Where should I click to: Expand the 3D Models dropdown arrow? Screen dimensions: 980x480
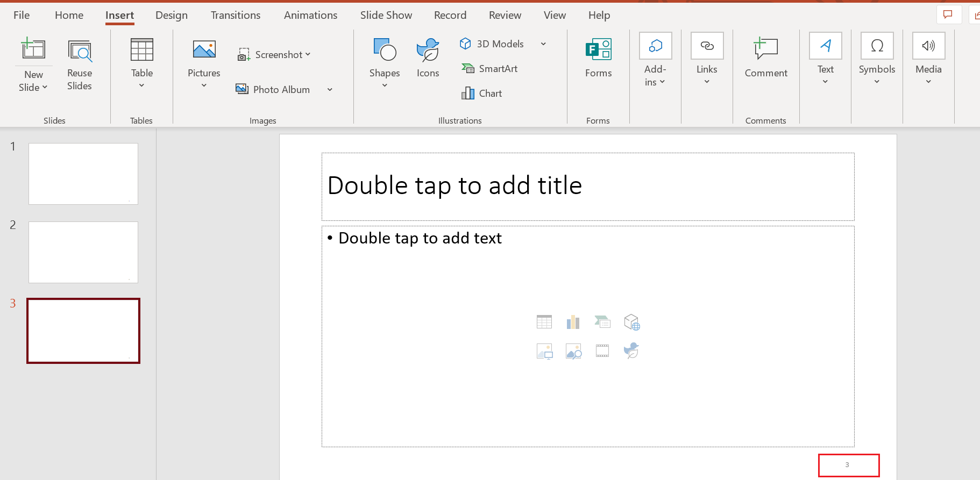[543, 44]
